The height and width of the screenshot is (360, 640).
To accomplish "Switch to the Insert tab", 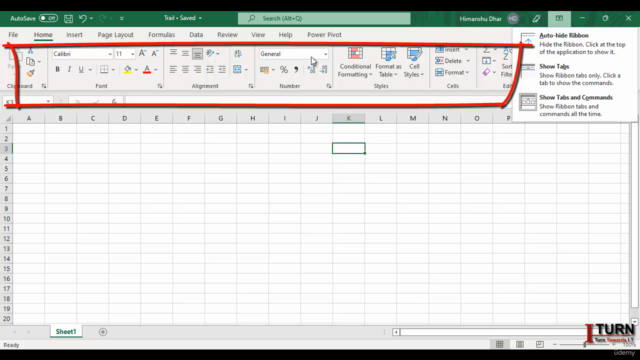I will point(74,35).
